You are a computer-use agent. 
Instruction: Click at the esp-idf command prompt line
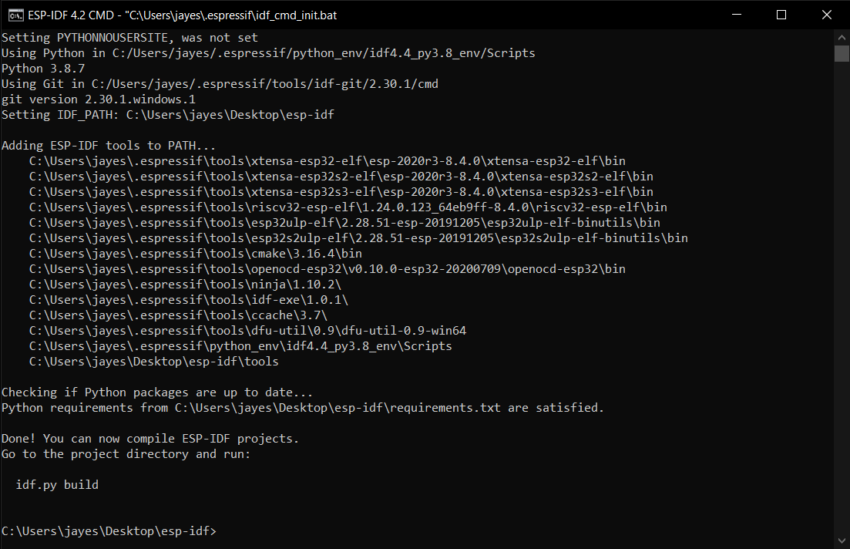pyautogui.click(x=108, y=531)
